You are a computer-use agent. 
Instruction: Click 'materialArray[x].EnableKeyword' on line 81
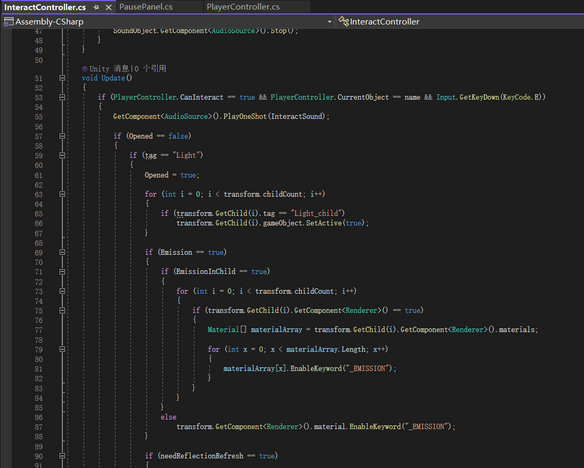282,369
